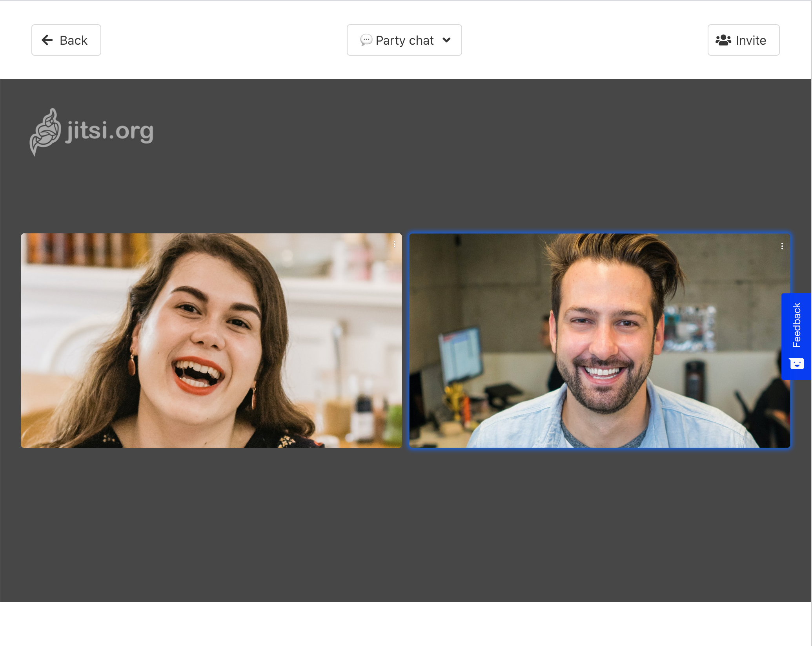This screenshot has height=646, width=812.
Task: Click the back arrow icon
Action: pyautogui.click(x=47, y=40)
